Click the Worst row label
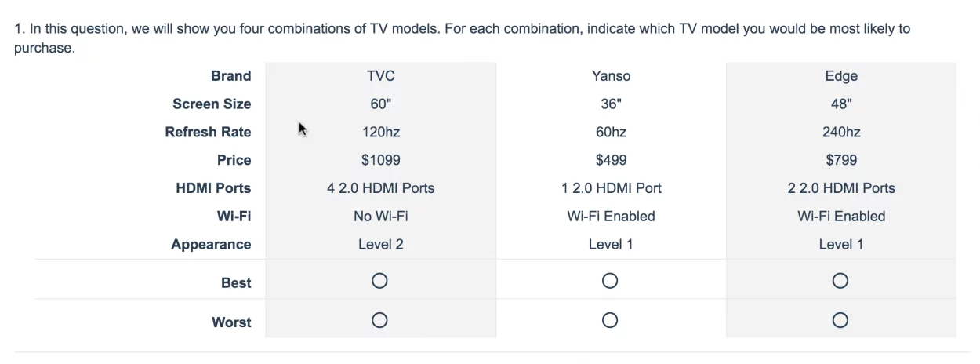Image resolution: width=980 pixels, height=364 pixels. tap(231, 322)
